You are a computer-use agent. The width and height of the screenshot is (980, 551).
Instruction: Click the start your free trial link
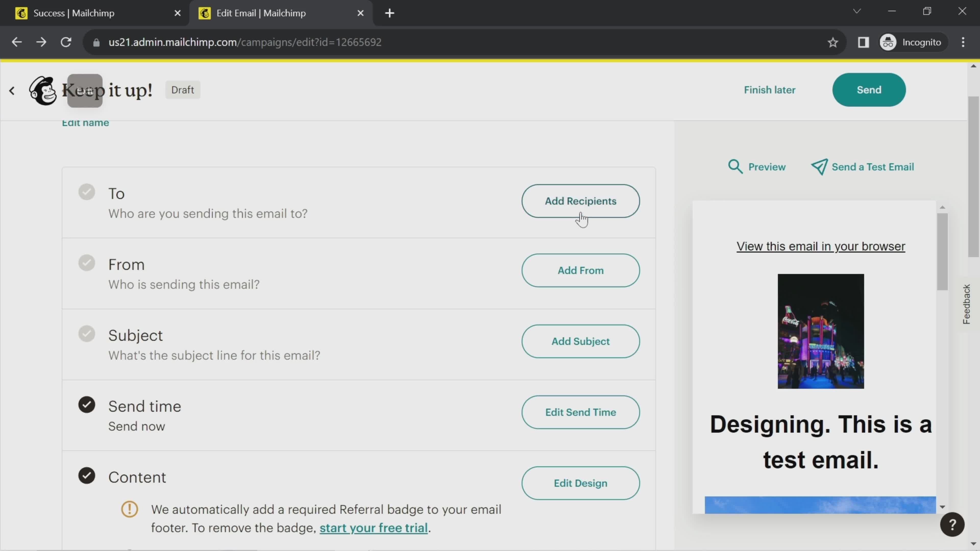point(373,528)
